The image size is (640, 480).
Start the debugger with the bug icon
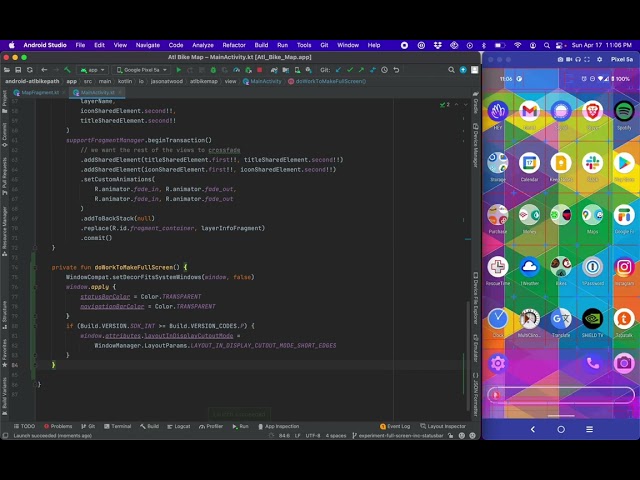[x=213, y=70]
